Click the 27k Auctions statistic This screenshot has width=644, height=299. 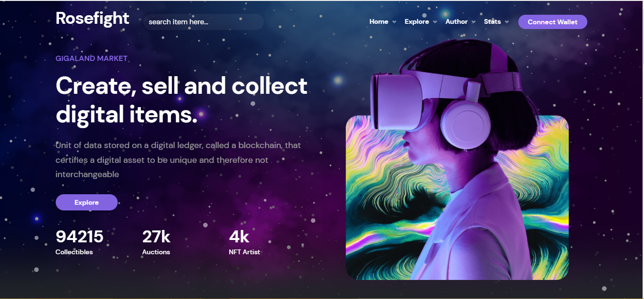coord(156,242)
